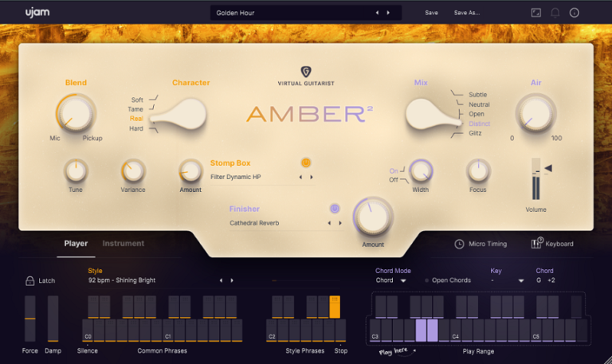Click the Variance knob
Viewport: 612px width, 364px height.
tap(133, 171)
